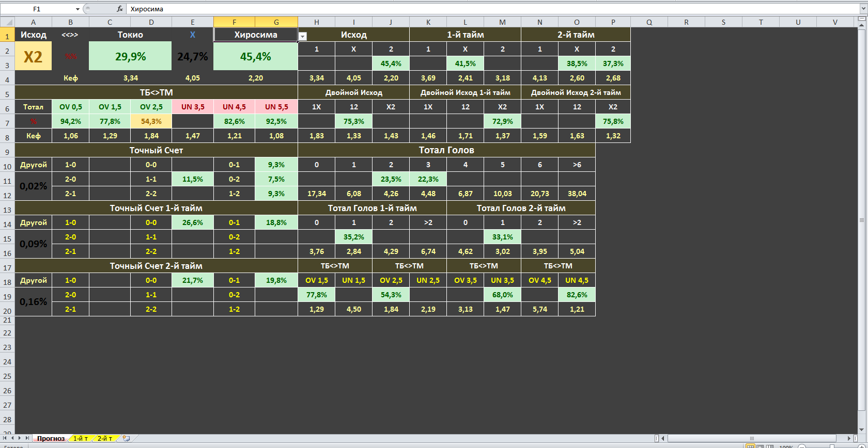The height and width of the screenshot is (448, 868).
Task: Select the 72,9% cell
Action: [503, 121]
